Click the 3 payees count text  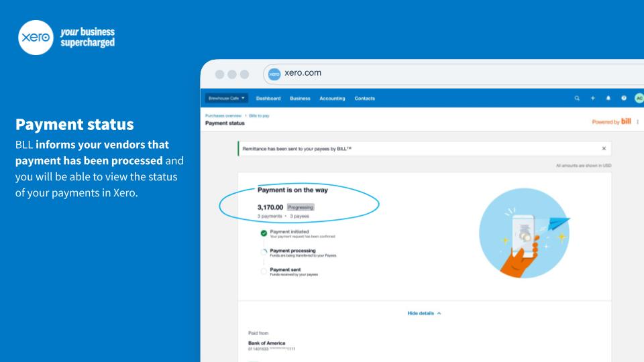[299, 217]
